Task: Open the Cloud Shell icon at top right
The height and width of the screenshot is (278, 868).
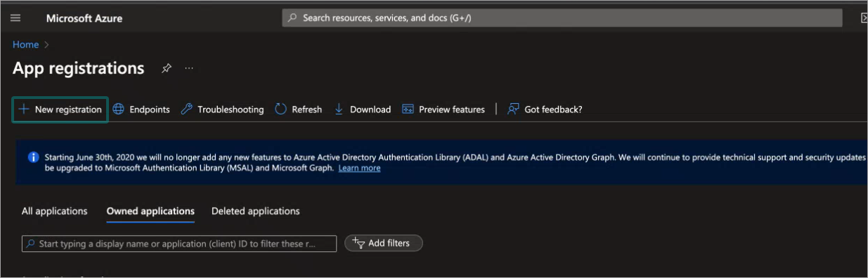Action: [864, 18]
